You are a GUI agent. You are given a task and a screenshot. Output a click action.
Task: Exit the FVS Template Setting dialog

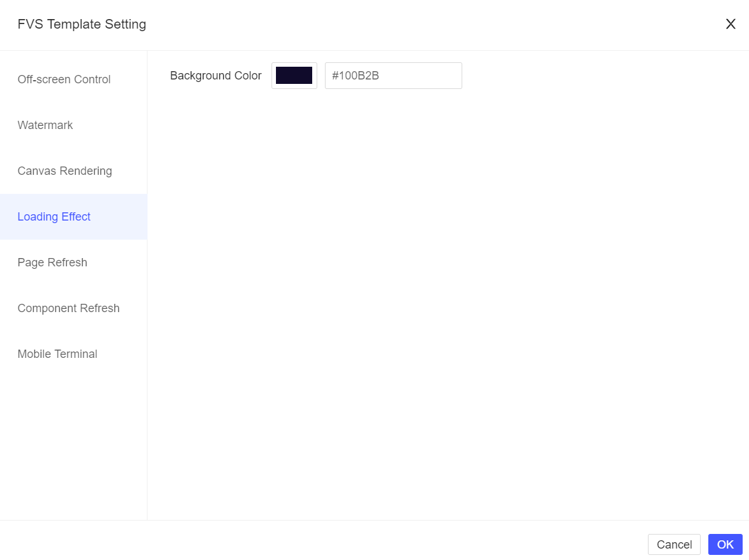click(x=731, y=24)
